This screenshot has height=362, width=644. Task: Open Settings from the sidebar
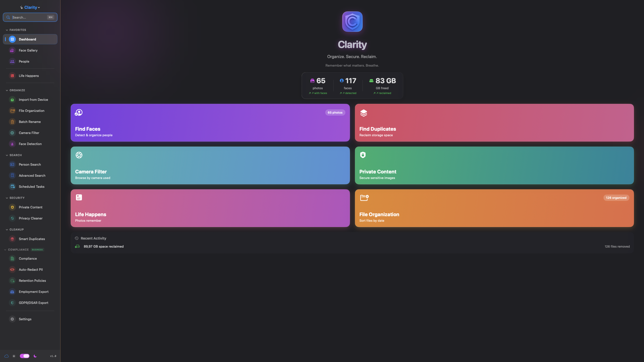tap(25, 319)
